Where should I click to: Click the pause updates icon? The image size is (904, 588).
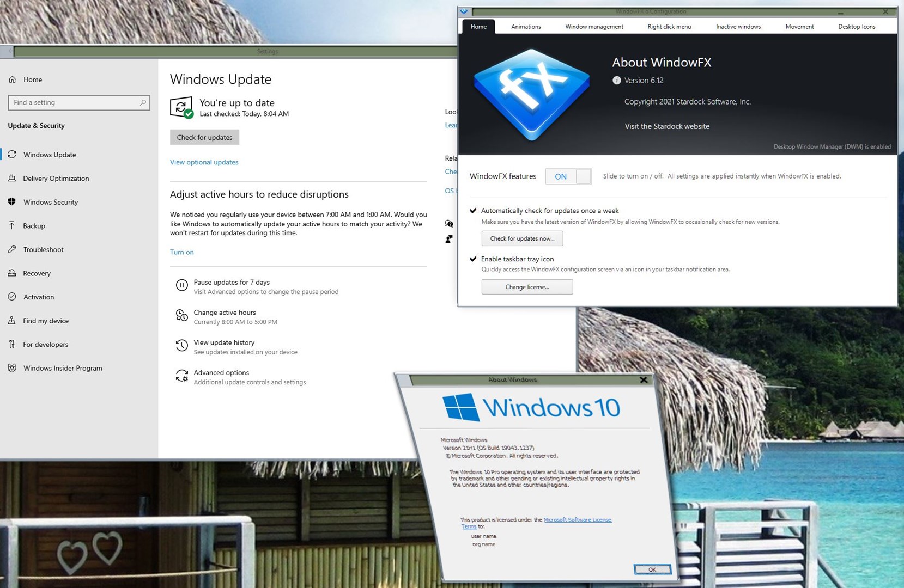[181, 285]
